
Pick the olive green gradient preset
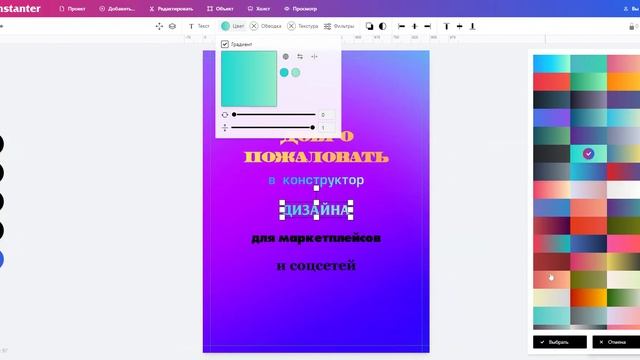point(588,280)
